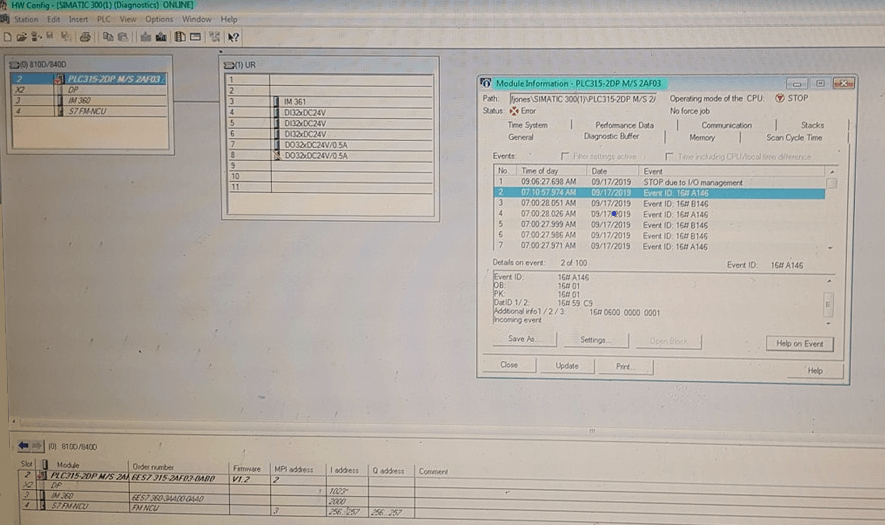885x525 pixels.
Task: Switch to the General tab
Action: click(x=520, y=137)
